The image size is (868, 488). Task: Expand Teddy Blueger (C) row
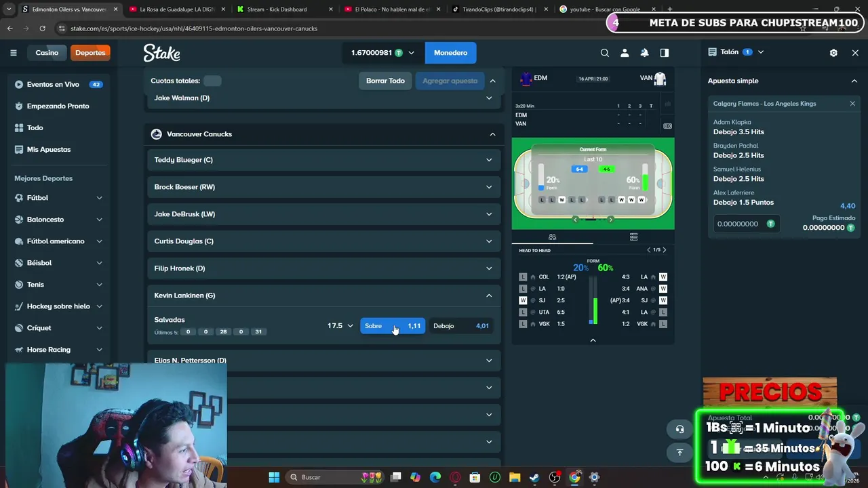323,160
